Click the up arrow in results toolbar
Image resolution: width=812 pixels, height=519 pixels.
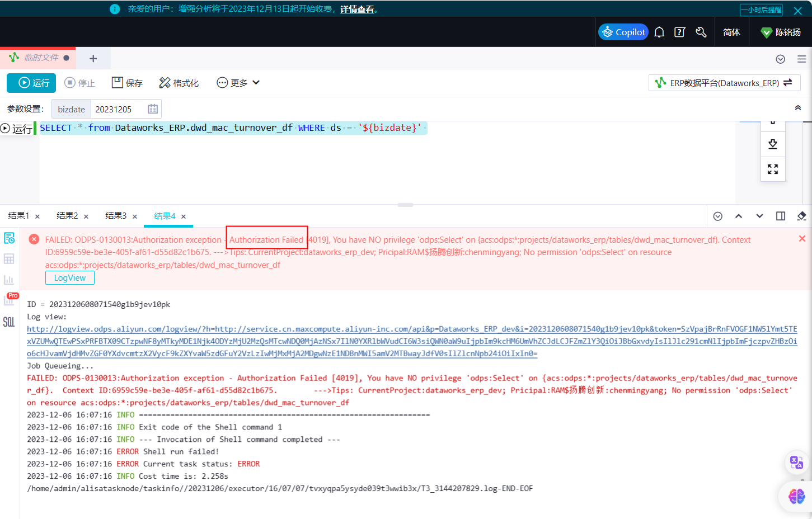[x=739, y=216]
